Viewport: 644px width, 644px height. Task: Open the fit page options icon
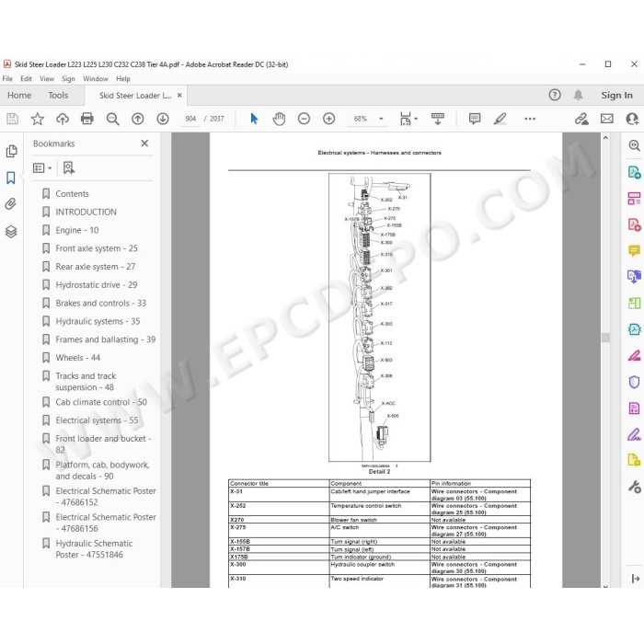[x=408, y=119]
